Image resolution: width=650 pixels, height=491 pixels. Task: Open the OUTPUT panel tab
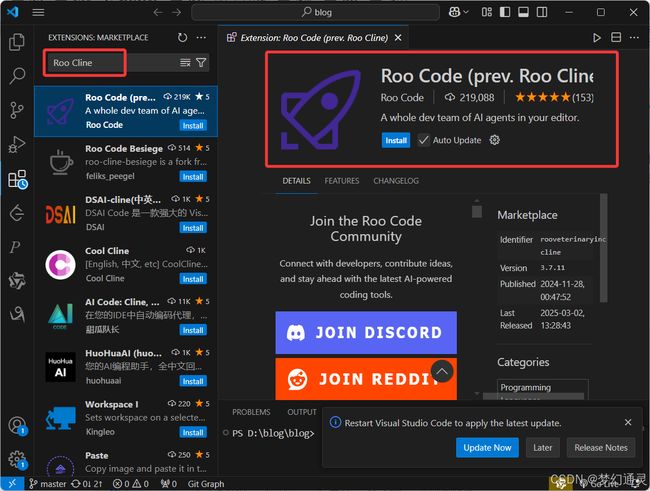(x=302, y=412)
